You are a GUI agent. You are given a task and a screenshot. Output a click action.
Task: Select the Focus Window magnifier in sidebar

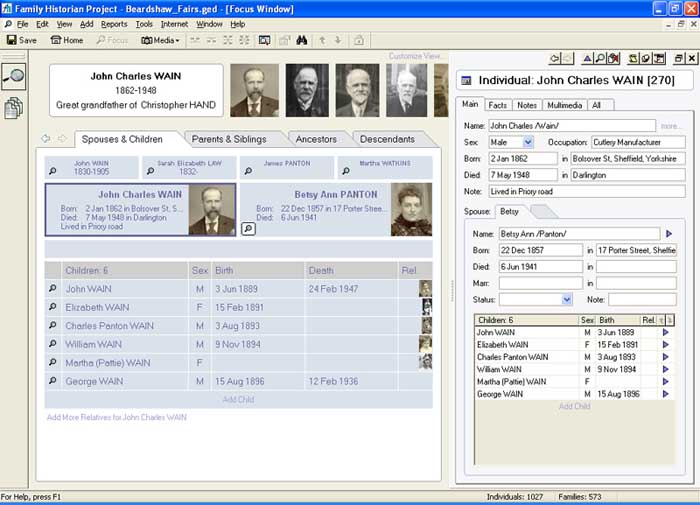[15, 77]
